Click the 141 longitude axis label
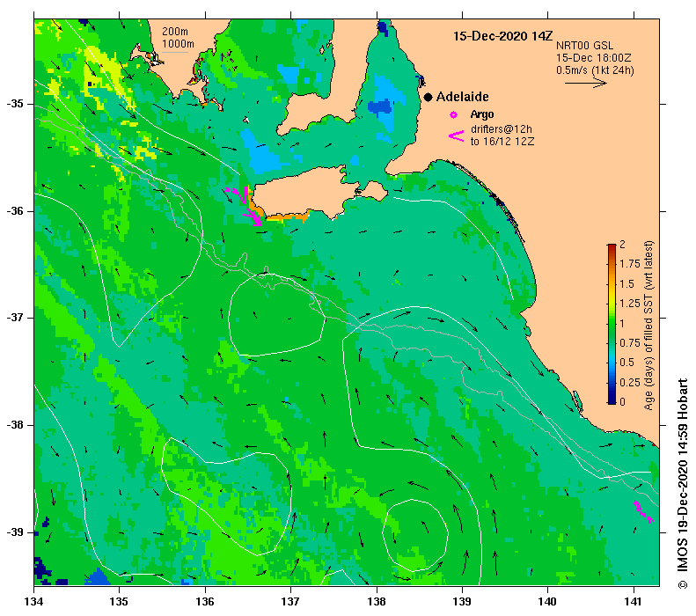The image size is (696, 616). [x=634, y=601]
